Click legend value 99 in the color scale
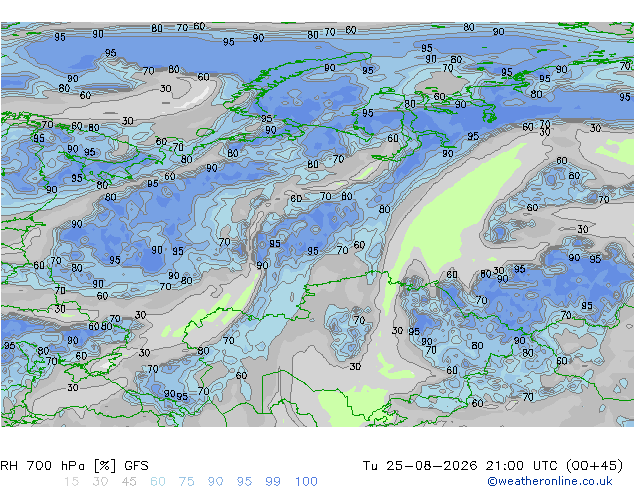Image resolution: width=634 pixels, height=490 pixels. click(273, 481)
